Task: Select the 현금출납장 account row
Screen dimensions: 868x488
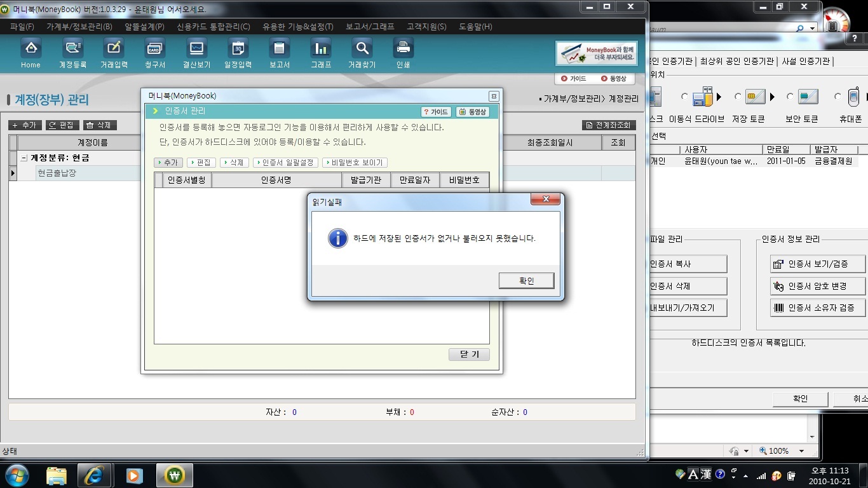Action: click(x=57, y=173)
